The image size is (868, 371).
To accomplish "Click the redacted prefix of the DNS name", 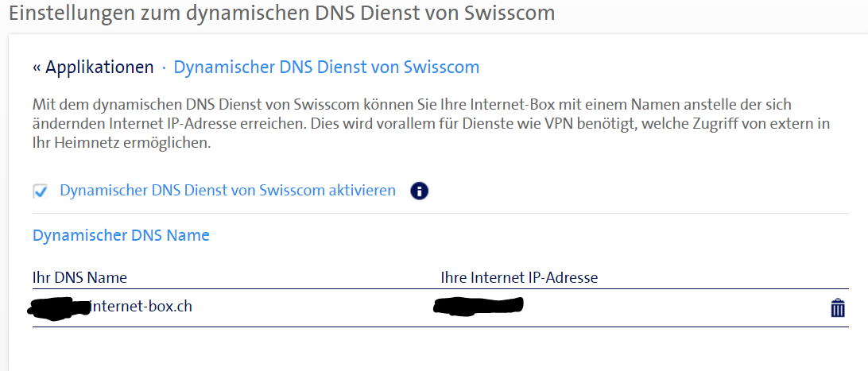I will pyautogui.click(x=60, y=308).
